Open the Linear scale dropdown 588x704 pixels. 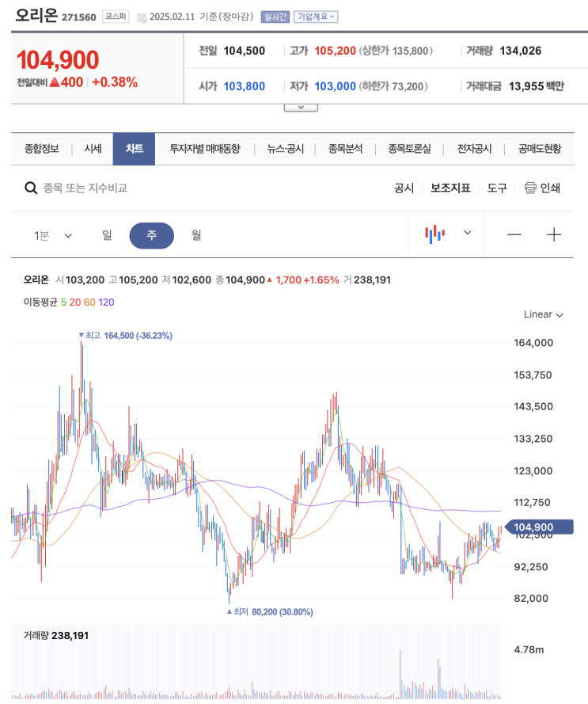(x=543, y=314)
